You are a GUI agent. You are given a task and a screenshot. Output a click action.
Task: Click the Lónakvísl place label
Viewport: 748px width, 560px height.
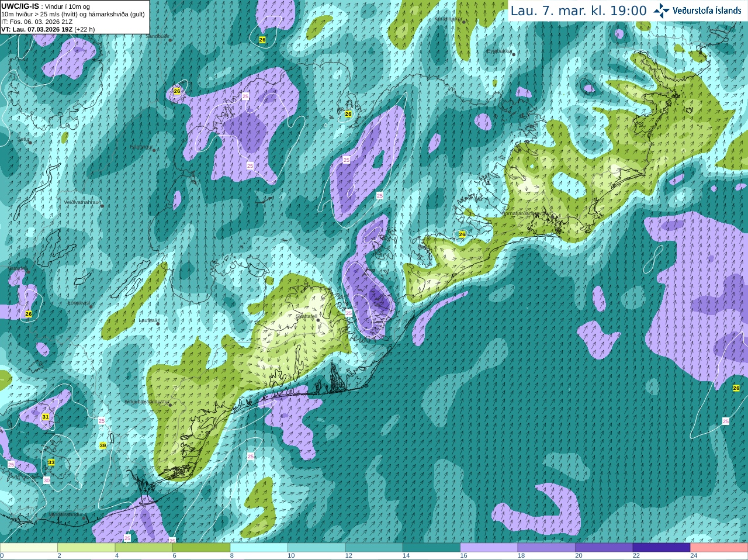pos(79,303)
